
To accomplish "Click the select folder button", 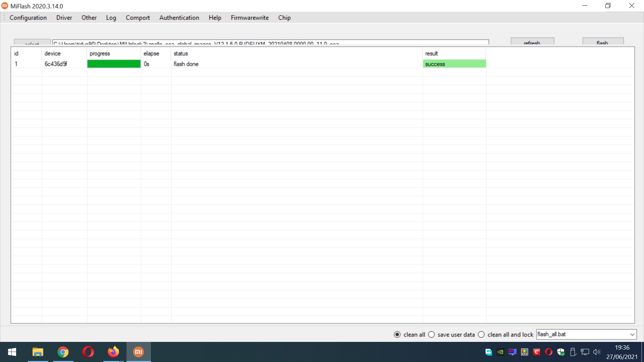I will coord(32,42).
